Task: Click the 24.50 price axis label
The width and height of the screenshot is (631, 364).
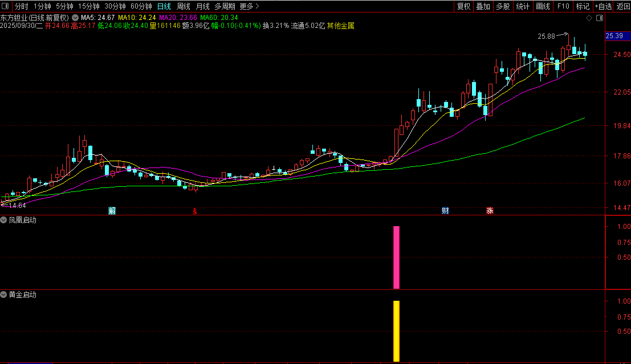Action: click(622, 55)
